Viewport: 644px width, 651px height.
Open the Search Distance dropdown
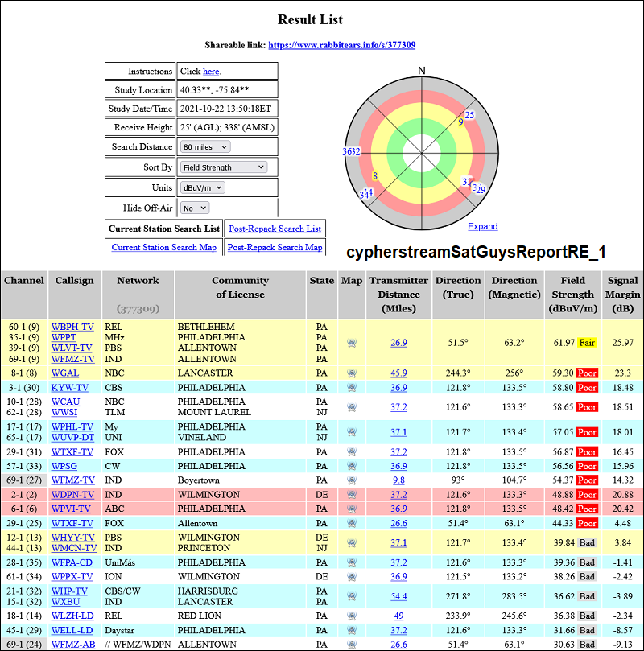coord(205,147)
